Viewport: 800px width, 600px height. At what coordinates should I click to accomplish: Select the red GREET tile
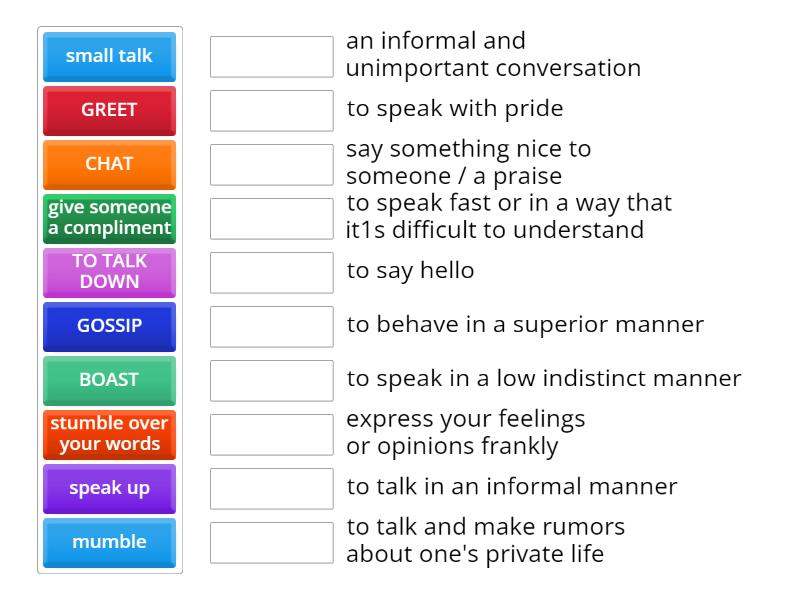point(109,110)
